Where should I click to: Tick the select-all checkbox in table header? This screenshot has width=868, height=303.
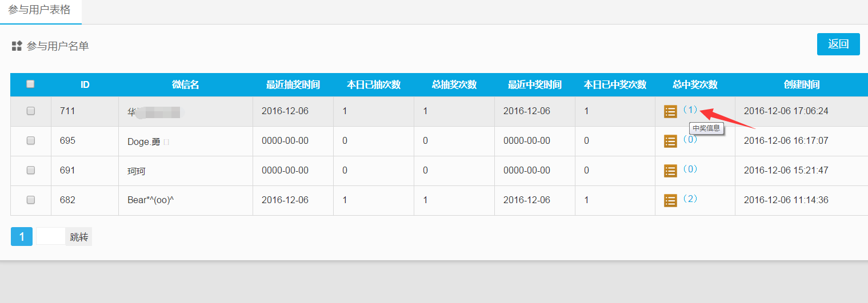(x=31, y=84)
